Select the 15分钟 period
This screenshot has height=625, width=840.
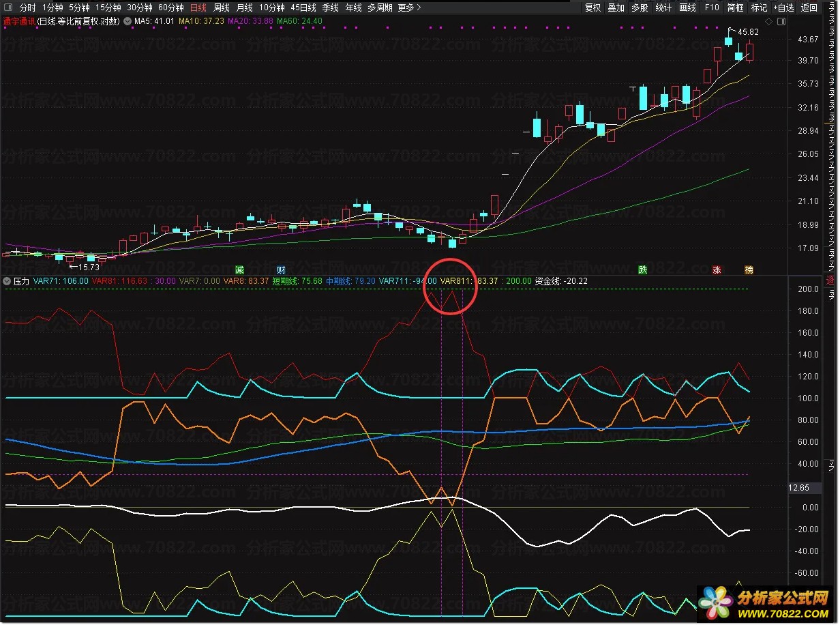108,8
